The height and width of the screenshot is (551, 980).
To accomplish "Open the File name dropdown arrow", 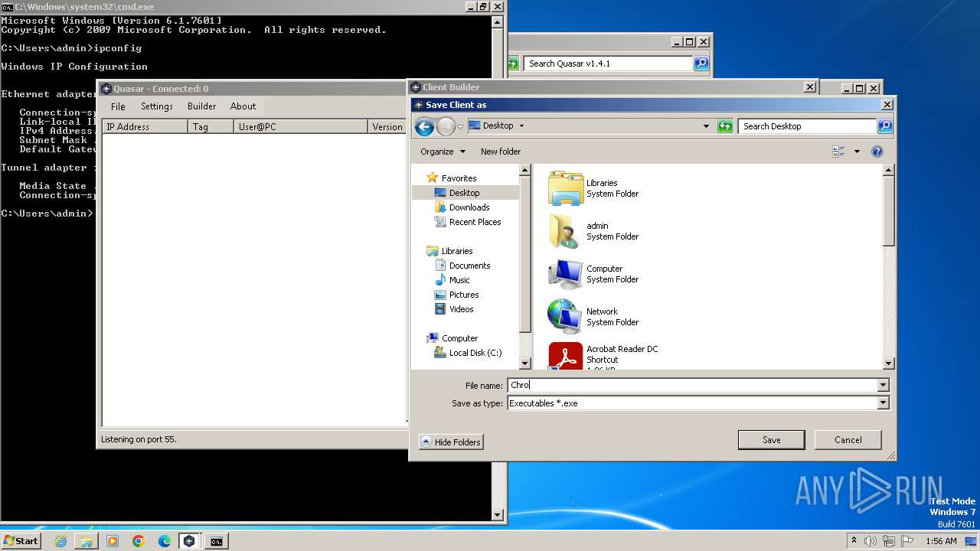I will click(883, 386).
